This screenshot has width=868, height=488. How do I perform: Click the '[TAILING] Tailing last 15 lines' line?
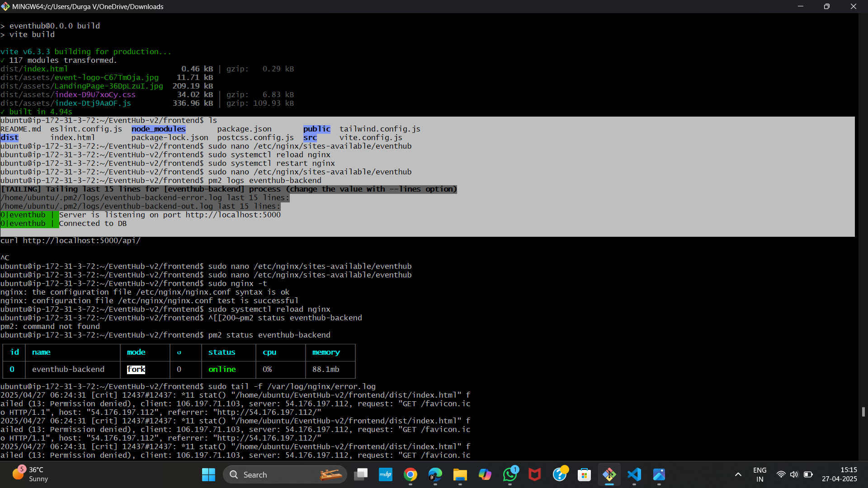click(229, 189)
